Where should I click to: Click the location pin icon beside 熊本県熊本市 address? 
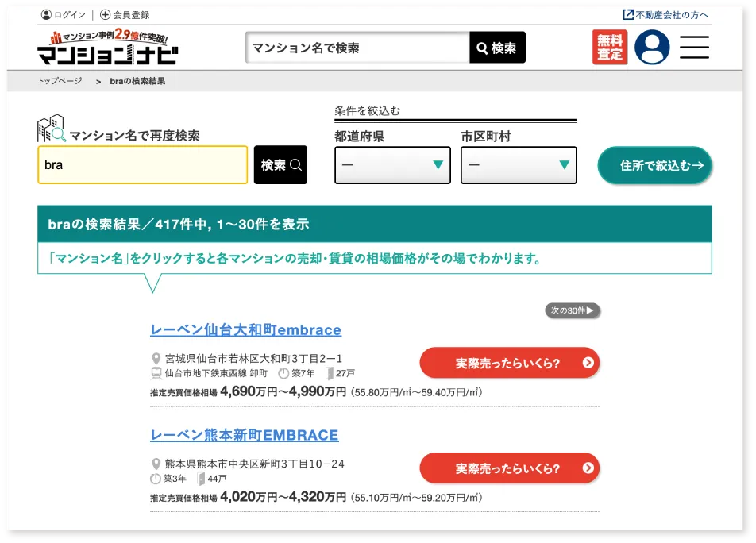coord(156,464)
